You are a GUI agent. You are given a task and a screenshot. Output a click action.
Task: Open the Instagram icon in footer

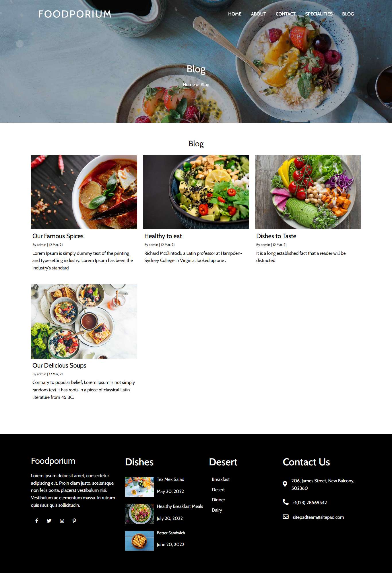62,521
